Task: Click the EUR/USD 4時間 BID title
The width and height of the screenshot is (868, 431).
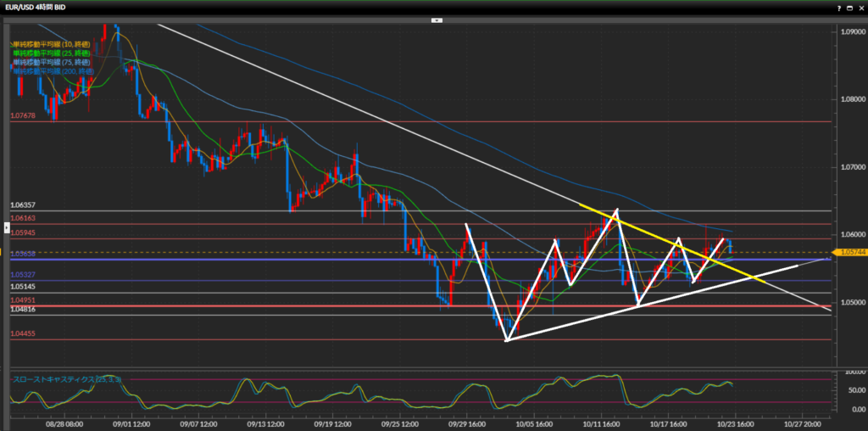Action: tap(36, 7)
